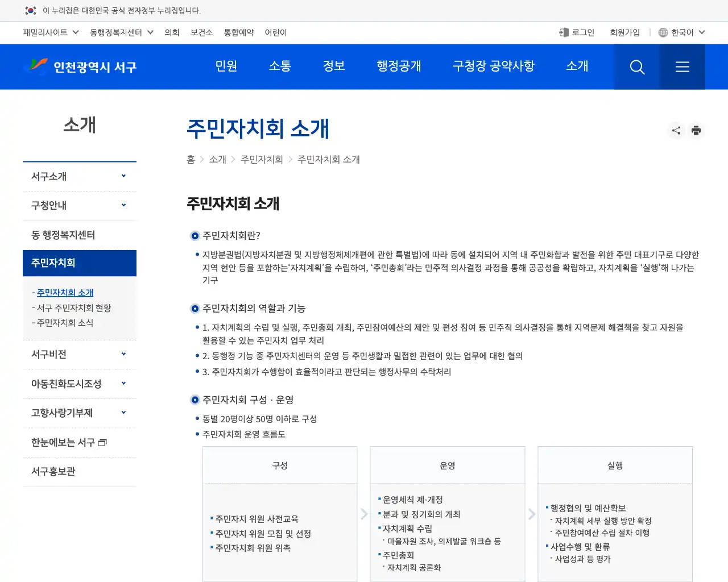Click the 홈 breadcrumb link
The height and width of the screenshot is (582, 728).
[x=191, y=160]
